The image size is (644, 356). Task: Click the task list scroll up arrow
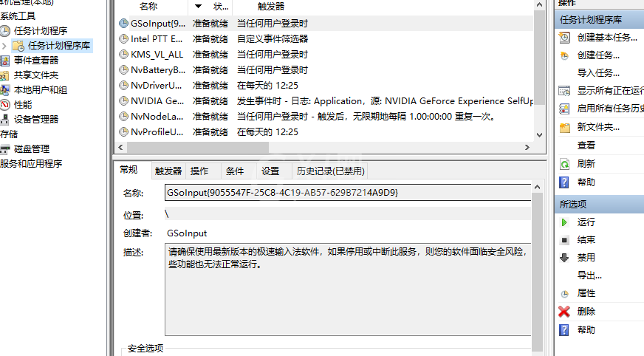point(540,5)
